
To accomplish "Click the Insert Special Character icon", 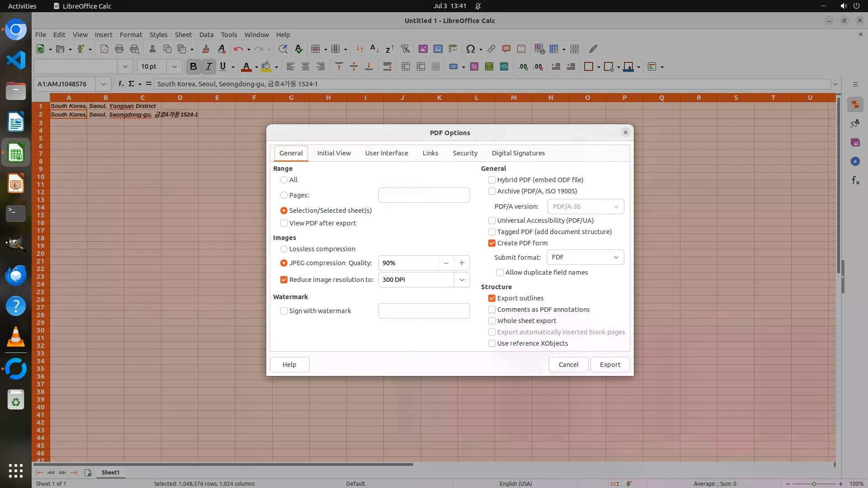I will [x=470, y=49].
